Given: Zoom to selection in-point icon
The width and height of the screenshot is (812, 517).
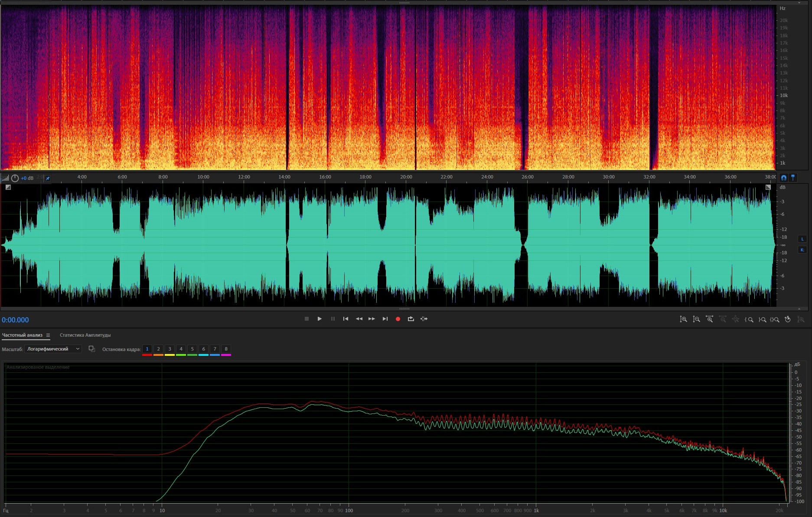Looking at the screenshot, I should 749,319.
